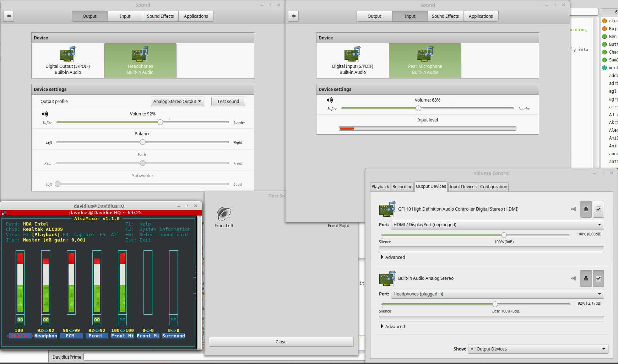
Task: Select Surround channel in AlsaMixer
Action: click(174, 336)
